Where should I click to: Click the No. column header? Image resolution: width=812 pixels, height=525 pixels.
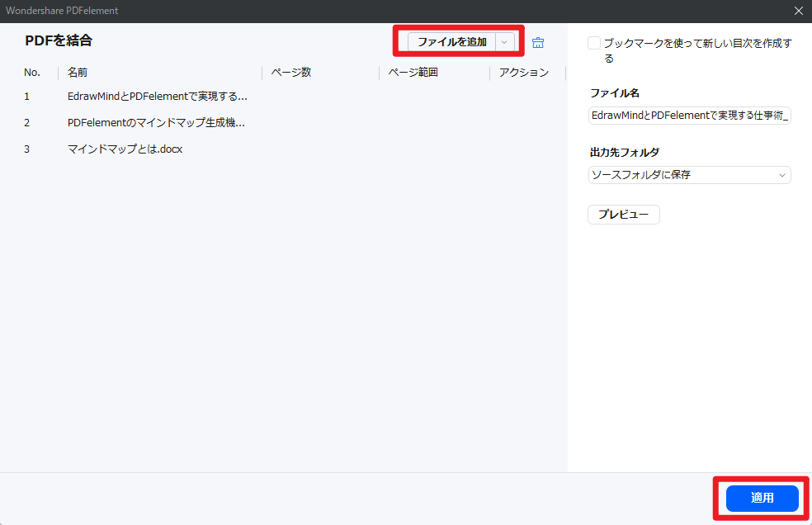[32, 73]
